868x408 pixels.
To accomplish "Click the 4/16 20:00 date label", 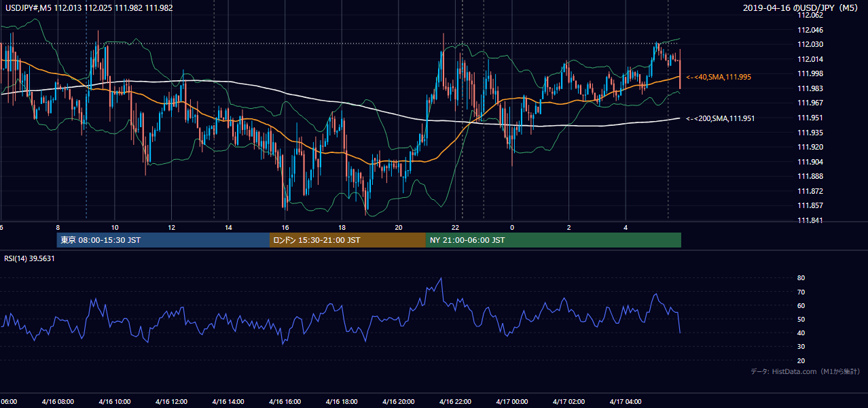I will click(398, 402).
